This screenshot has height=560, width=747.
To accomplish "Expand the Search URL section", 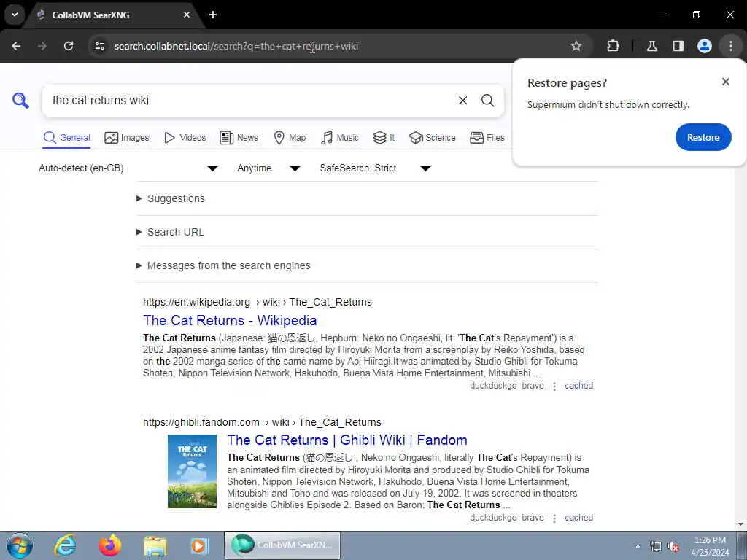I will (170, 232).
